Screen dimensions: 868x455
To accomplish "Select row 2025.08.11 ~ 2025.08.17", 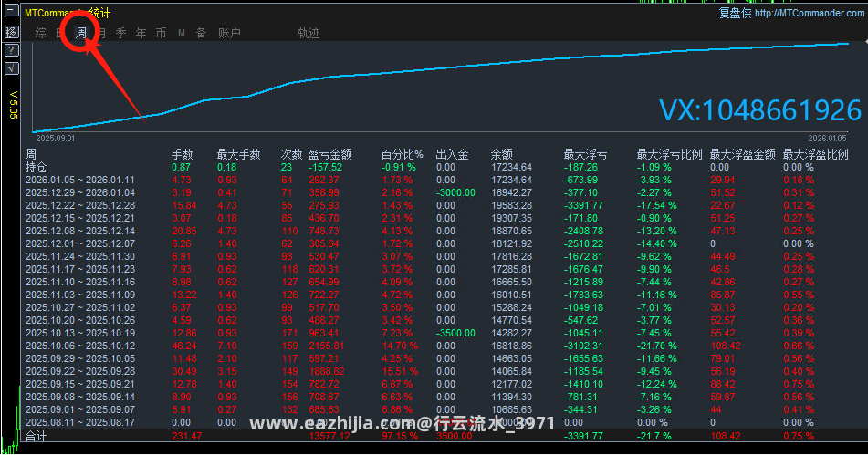I will tap(79, 422).
